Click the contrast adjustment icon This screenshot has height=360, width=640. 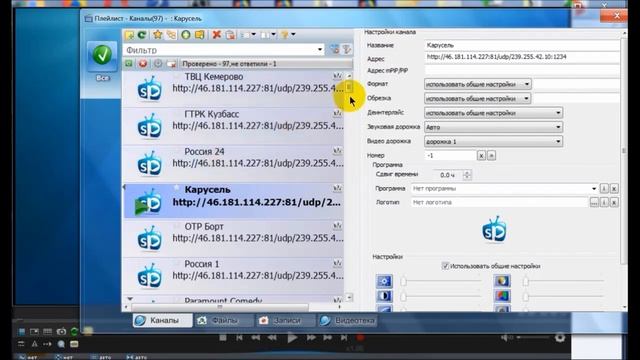pyautogui.click(x=384, y=296)
